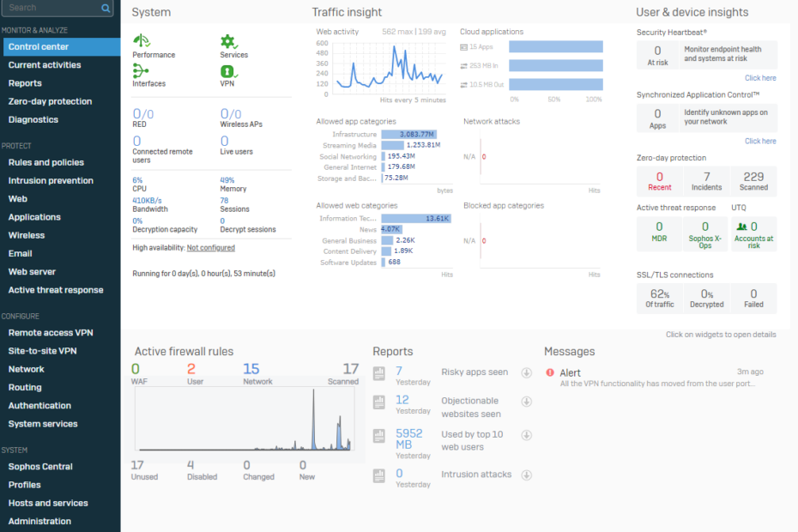
Task: Click the 15 Network firewall rules count
Action: pyautogui.click(x=251, y=369)
